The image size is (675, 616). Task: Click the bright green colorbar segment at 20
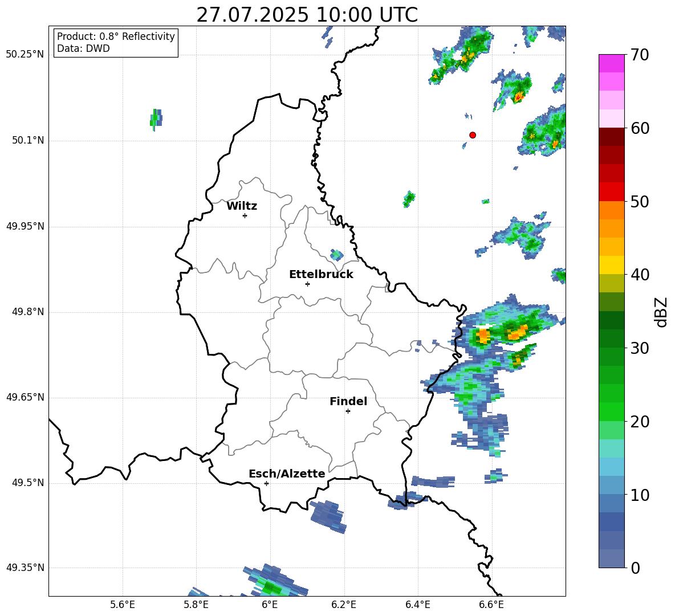(x=612, y=411)
